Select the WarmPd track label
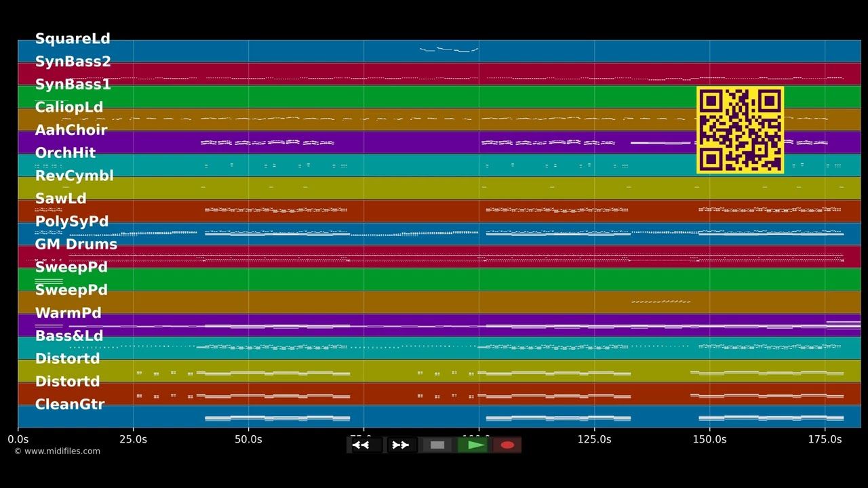The image size is (868, 488). click(x=68, y=313)
